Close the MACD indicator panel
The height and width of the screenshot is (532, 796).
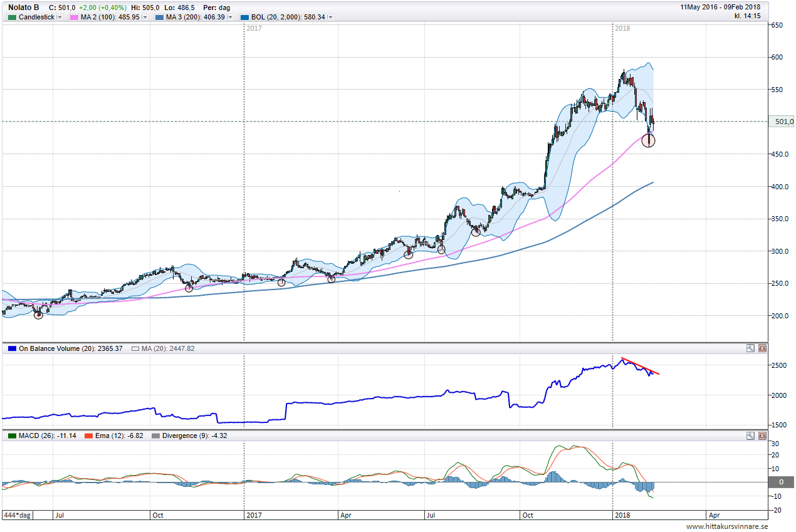[x=762, y=436]
